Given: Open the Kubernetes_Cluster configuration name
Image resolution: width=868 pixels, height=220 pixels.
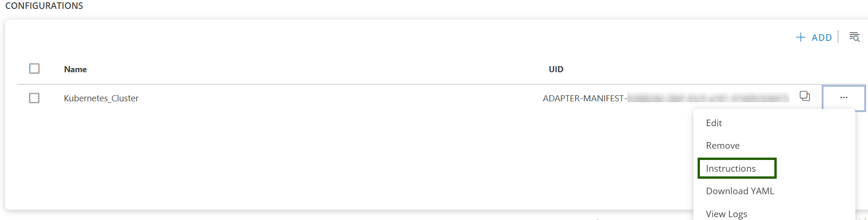Looking at the screenshot, I should [101, 98].
